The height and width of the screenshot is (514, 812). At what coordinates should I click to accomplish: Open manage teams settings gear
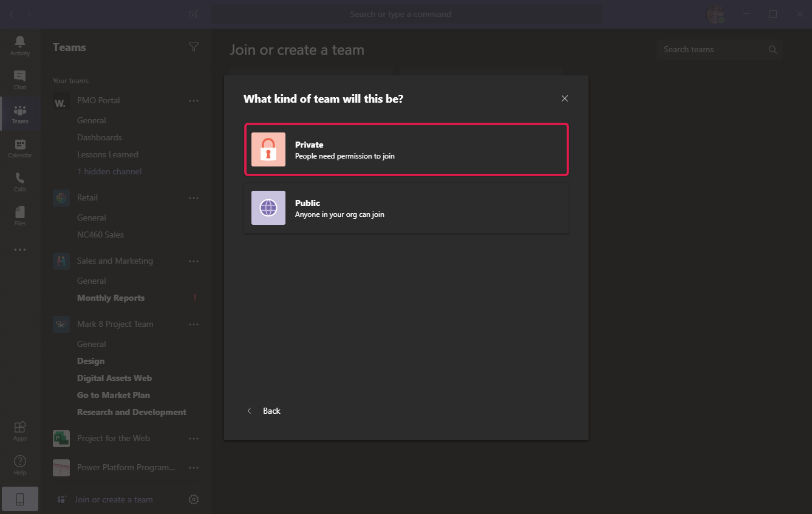(194, 499)
